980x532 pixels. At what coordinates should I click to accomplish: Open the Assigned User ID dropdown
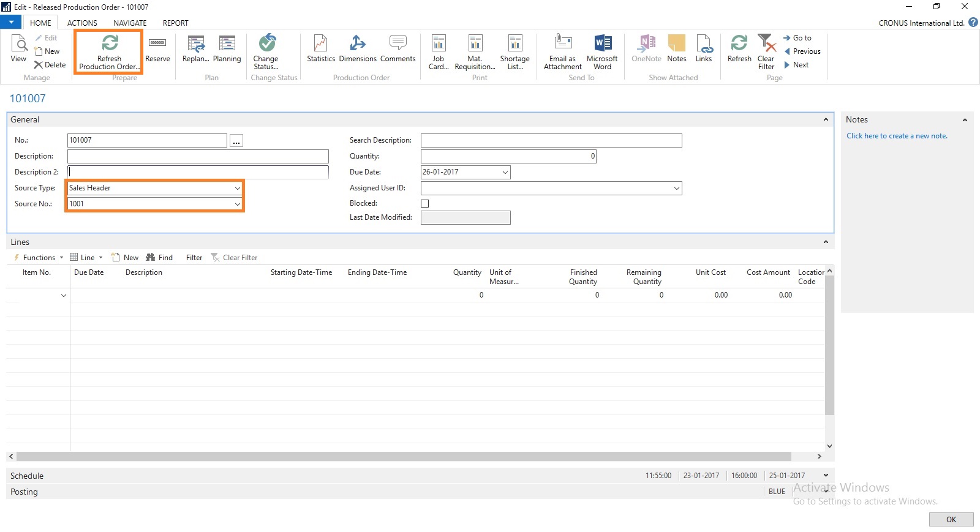[676, 189]
